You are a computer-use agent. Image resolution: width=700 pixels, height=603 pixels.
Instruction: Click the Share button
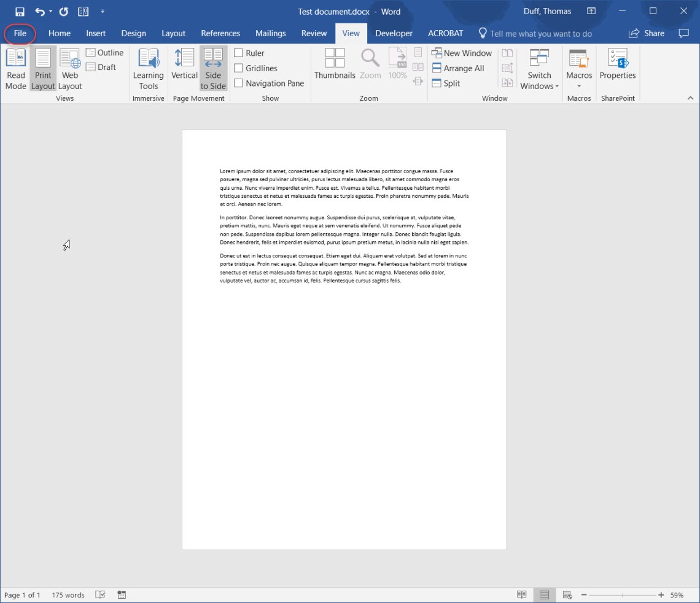click(647, 33)
